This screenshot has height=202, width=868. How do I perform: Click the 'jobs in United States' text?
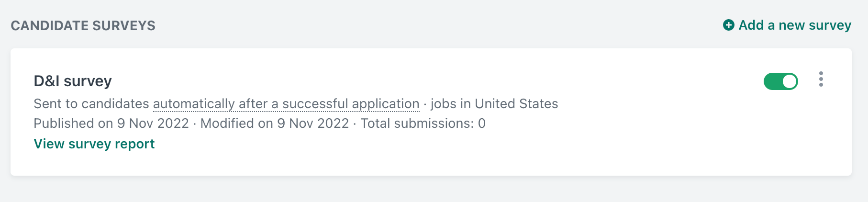tap(494, 104)
